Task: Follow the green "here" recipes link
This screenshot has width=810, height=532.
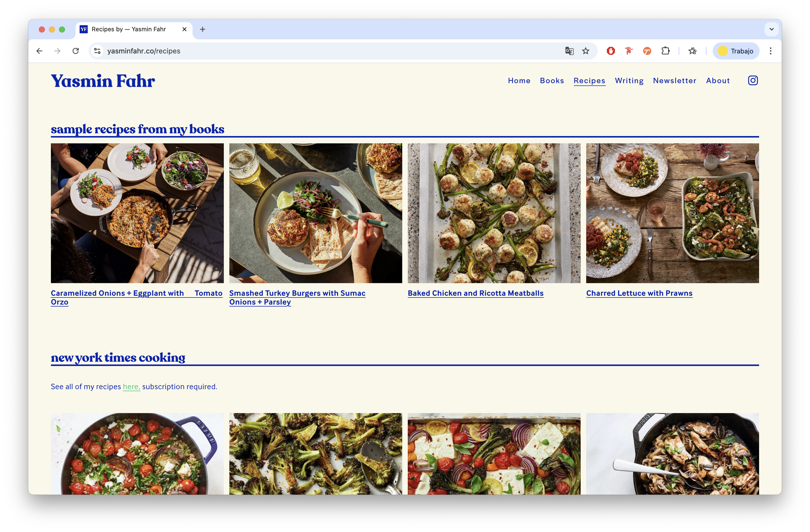Action: 131,387
